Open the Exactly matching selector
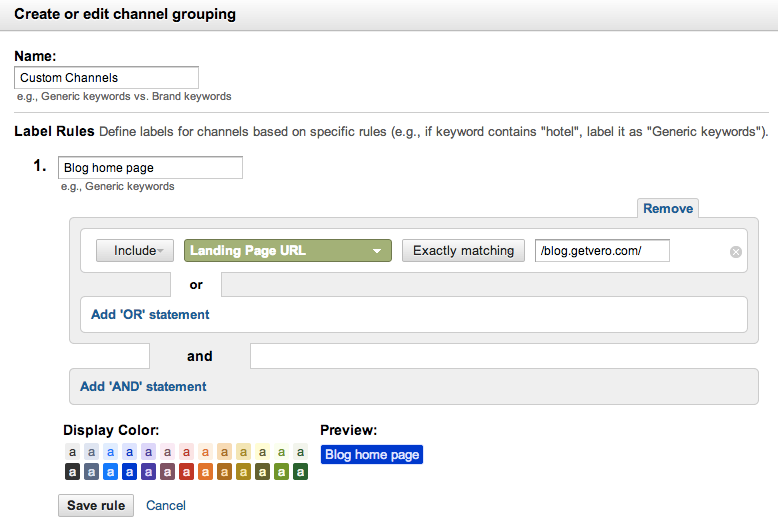778x525 pixels. tap(463, 251)
